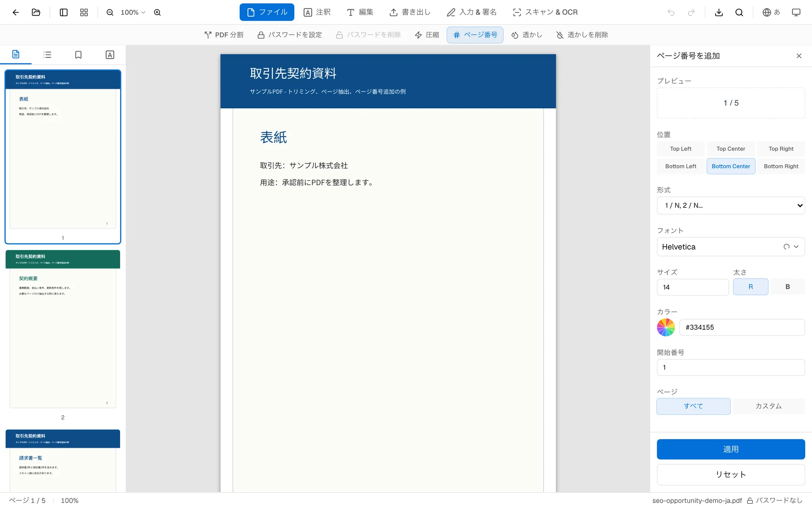This screenshot has width=812, height=508.
Task: Click the search magnifier icon
Action: (x=739, y=12)
